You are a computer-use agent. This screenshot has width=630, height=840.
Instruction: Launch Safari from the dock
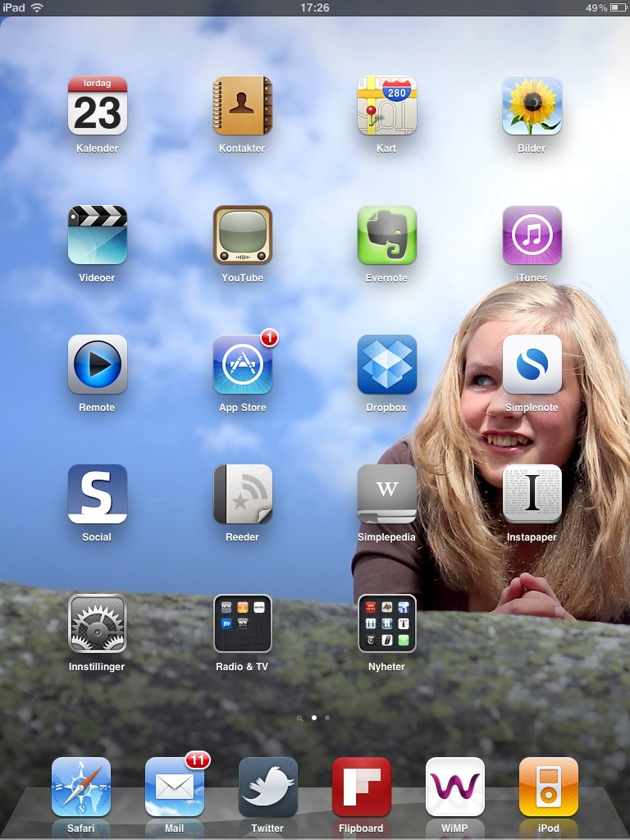click(81, 787)
